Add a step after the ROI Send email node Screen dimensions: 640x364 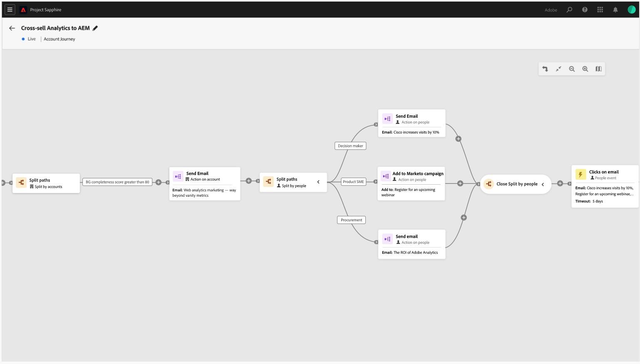click(464, 218)
